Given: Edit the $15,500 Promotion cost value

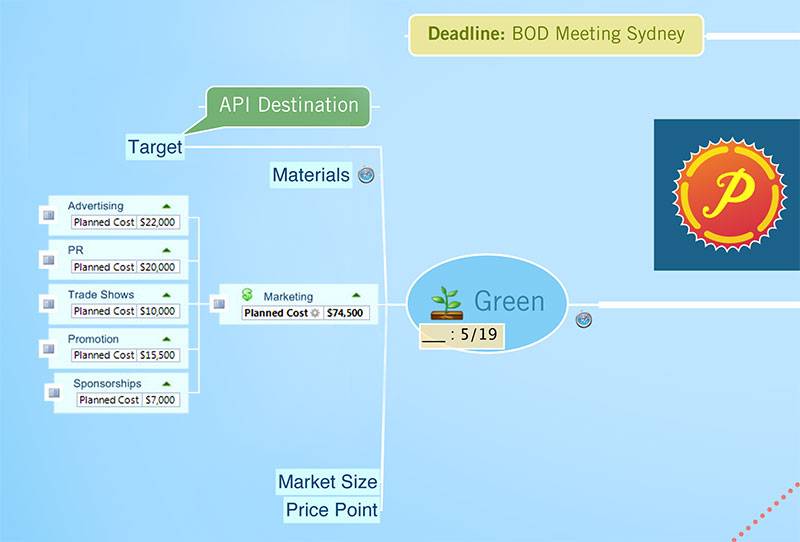Looking at the screenshot, I should pyautogui.click(x=158, y=355).
